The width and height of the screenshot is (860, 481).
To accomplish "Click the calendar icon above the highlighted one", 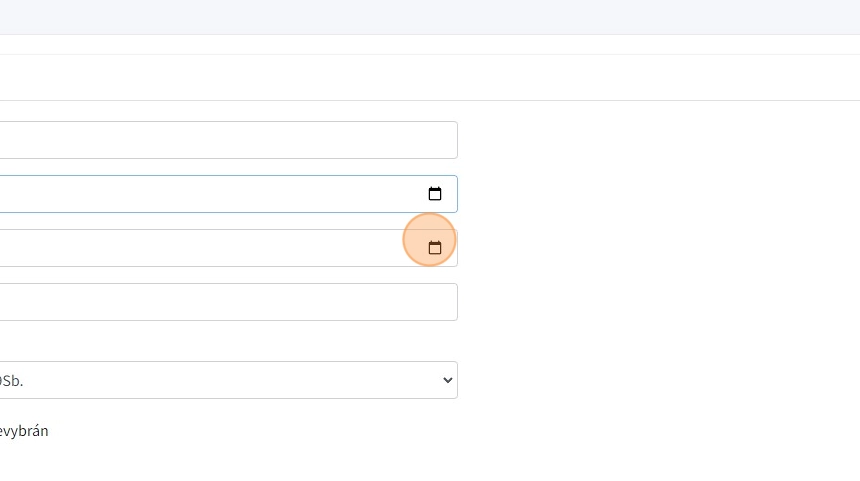I will tap(435, 194).
